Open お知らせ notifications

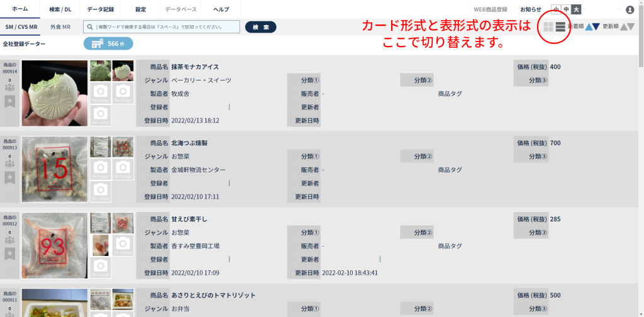coord(531,9)
